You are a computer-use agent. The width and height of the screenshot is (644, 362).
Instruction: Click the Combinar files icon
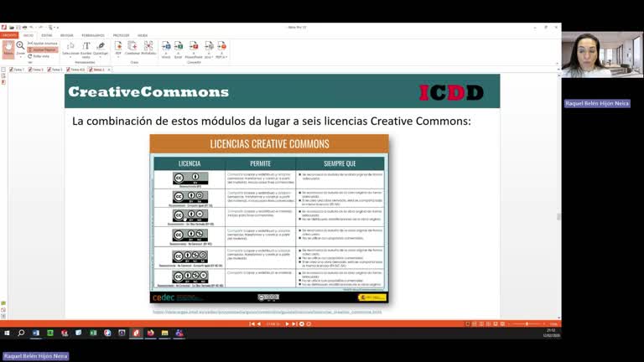(x=132, y=45)
